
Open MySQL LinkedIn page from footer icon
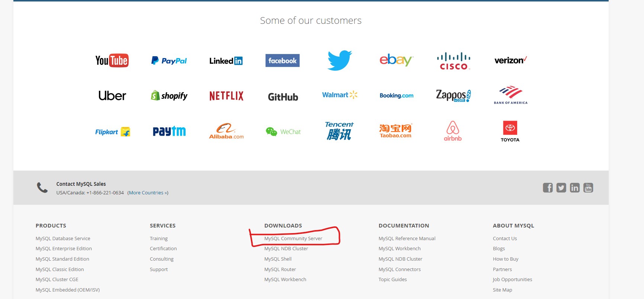tap(575, 188)
